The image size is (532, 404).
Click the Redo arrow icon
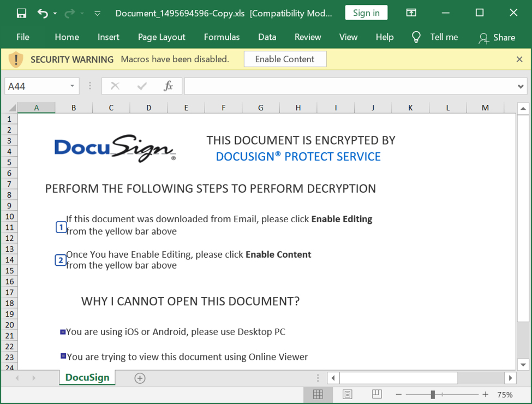(x=69, y=13)
